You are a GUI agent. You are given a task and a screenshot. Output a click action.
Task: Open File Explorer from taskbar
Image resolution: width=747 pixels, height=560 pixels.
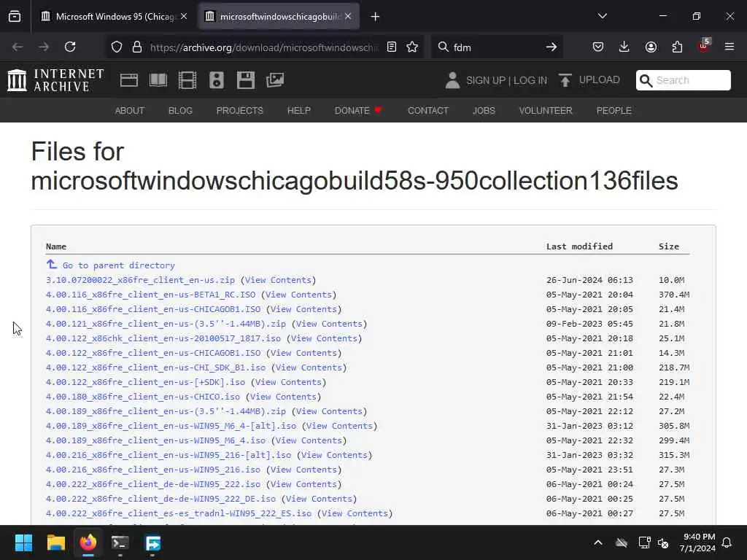(55, 542)
